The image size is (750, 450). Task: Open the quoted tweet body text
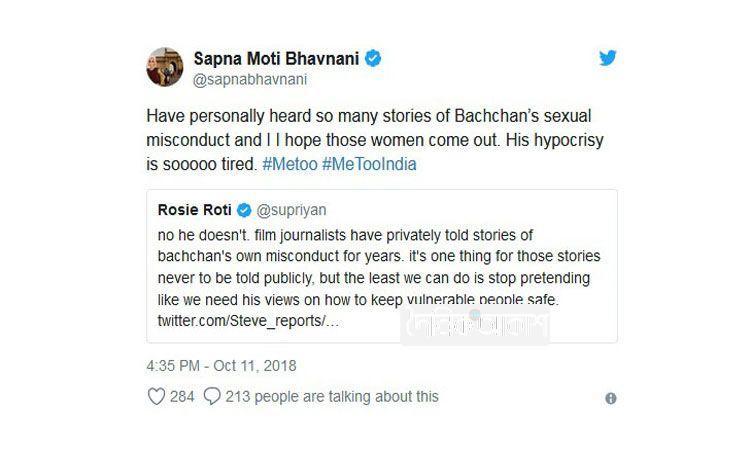click(x=378, y=265)
